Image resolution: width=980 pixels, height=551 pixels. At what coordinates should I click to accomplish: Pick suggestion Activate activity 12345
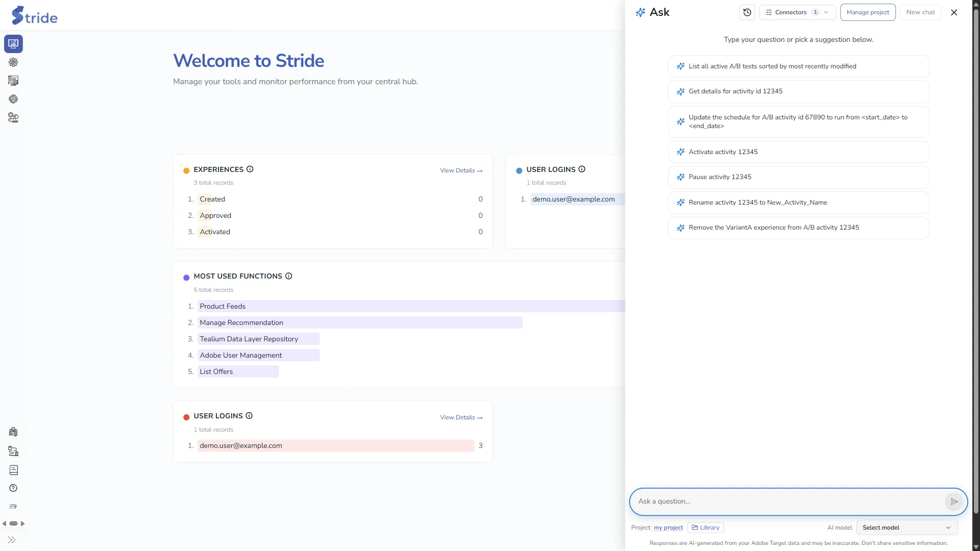point(798,152)
